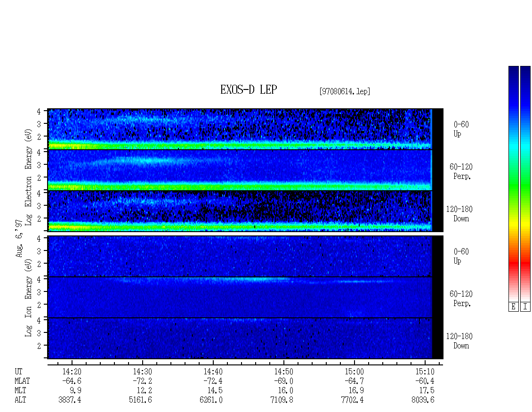Click MLT value 12.2

click(x=144, y=391)
